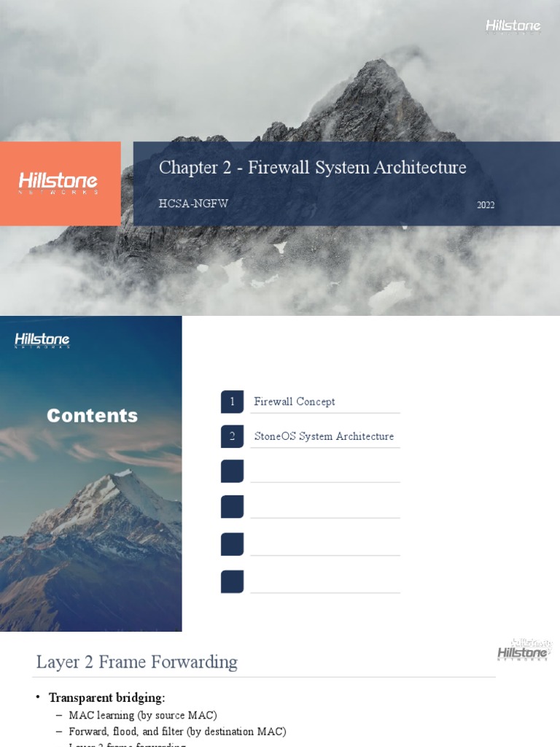Click the Transparent bridging bullet
The image size is (560, 747).
(106, 698)
